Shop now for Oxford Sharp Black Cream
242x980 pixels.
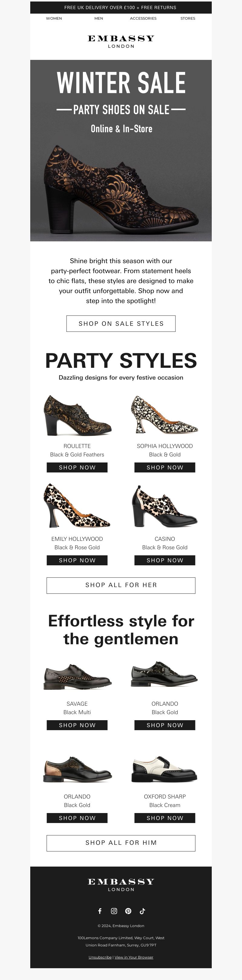165,818
